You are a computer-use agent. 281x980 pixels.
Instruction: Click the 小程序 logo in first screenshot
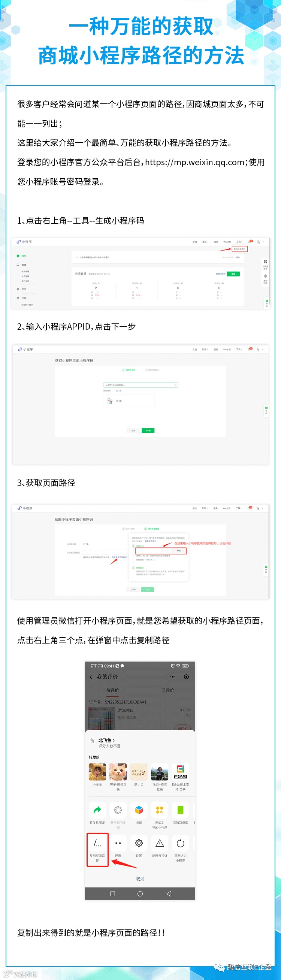click(24, 242)
